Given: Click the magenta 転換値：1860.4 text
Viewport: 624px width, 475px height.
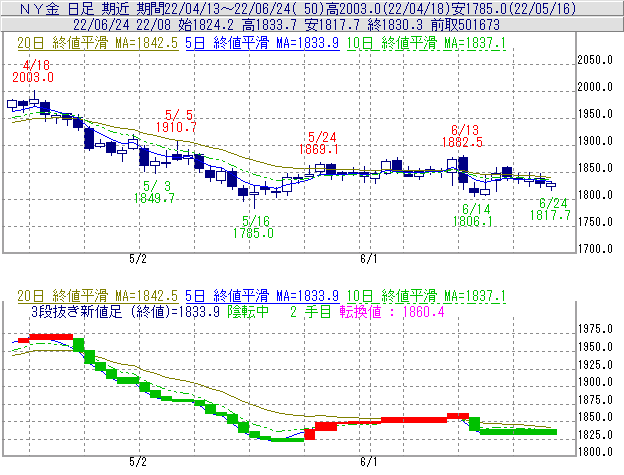Looking at the screenshot, I should pos(392,311).
